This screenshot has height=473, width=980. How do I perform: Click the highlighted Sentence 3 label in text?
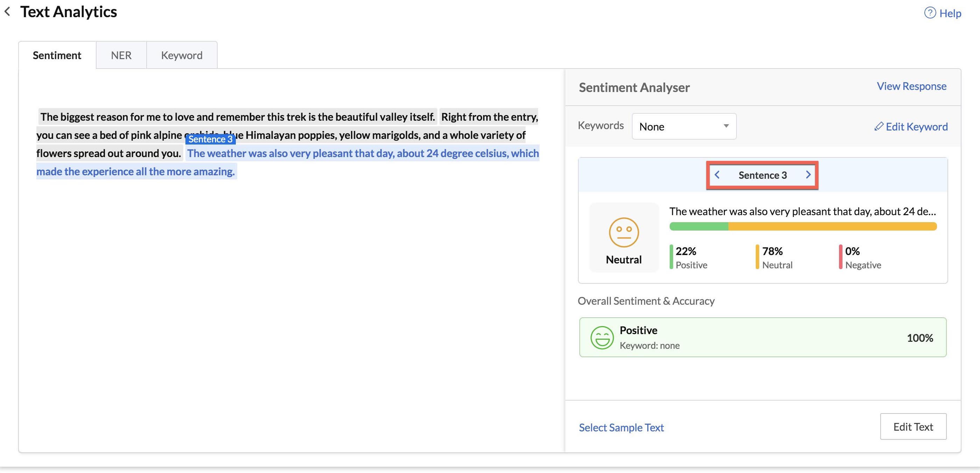click(210, 138)
